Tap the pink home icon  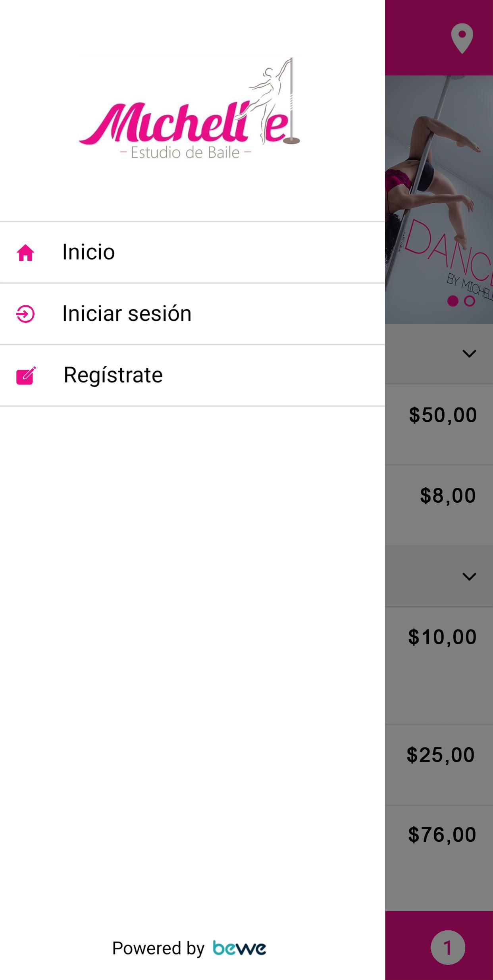(25, 253)
